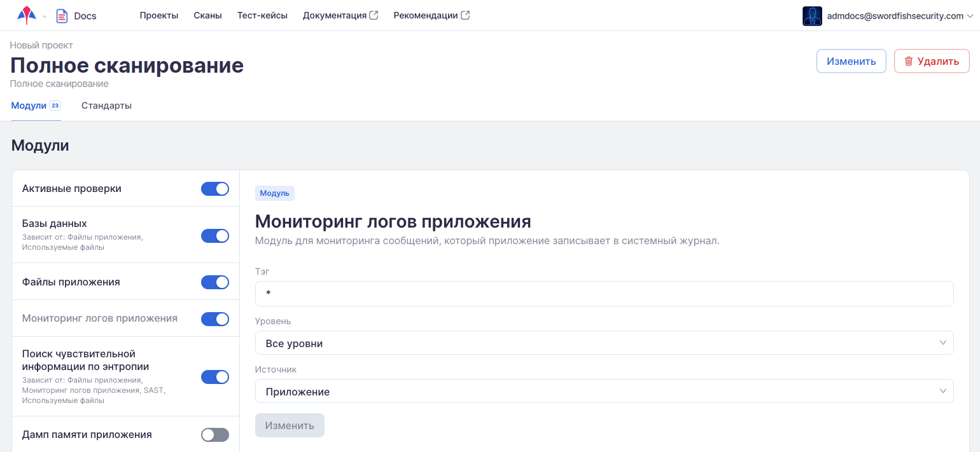Click the user avatar picture

click(x=812, y=16)
